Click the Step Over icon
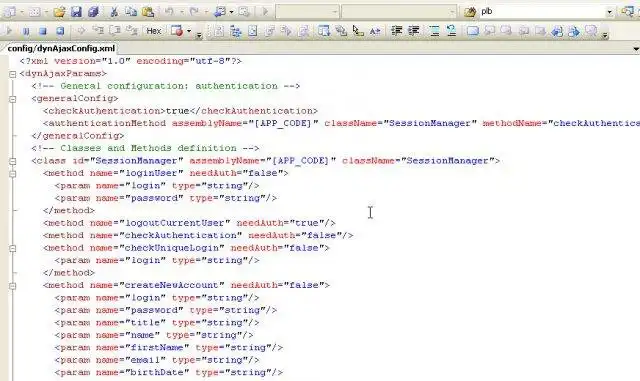640x381 pixels. point(115,31)
